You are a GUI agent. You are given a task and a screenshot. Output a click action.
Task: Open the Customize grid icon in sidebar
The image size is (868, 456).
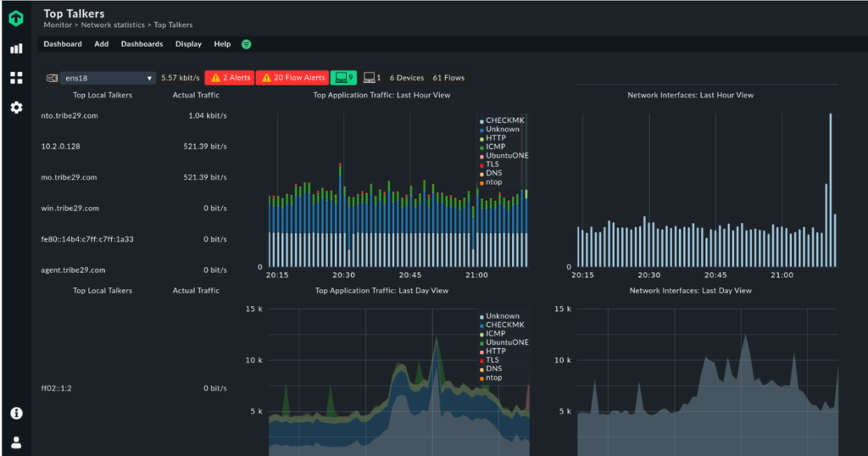[16, 78]
